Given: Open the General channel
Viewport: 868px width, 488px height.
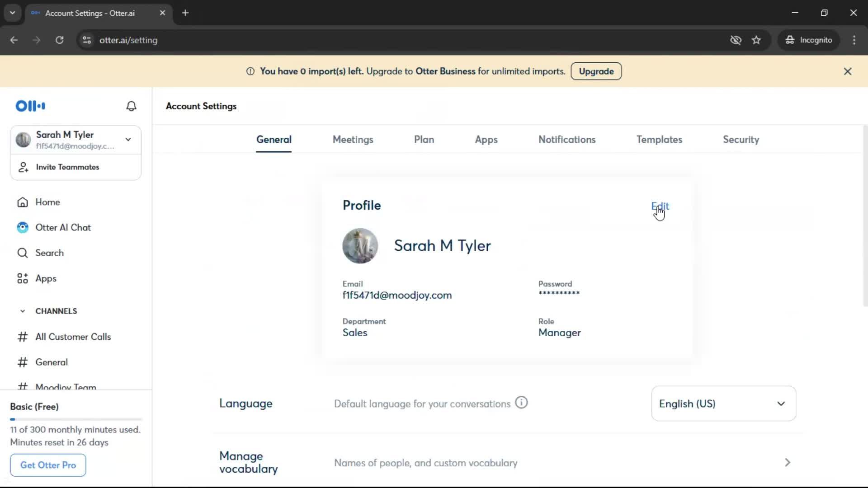Looking at the screenshot, I should click(x=52, y=362).
